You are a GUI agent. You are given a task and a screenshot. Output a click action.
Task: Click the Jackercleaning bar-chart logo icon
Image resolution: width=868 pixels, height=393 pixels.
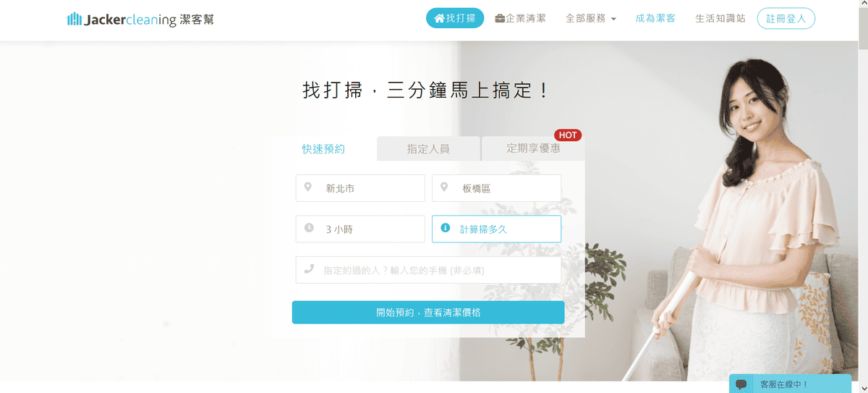[x=75, y=20]
